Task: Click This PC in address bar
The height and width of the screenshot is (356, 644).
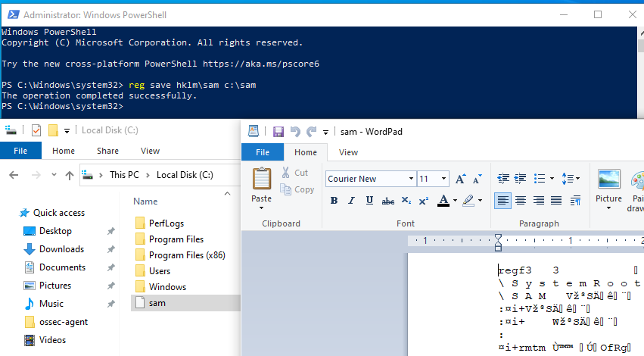Action: 124,175
